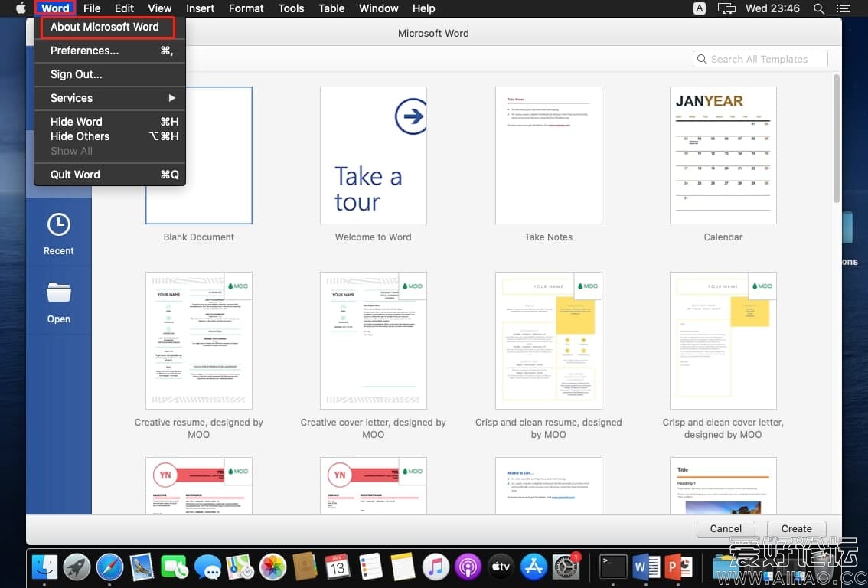Launch Safari from the dock

(109, 567)
